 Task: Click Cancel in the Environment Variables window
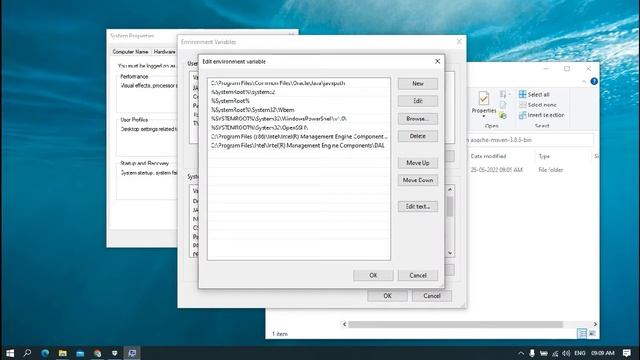[x=432, y=296]
